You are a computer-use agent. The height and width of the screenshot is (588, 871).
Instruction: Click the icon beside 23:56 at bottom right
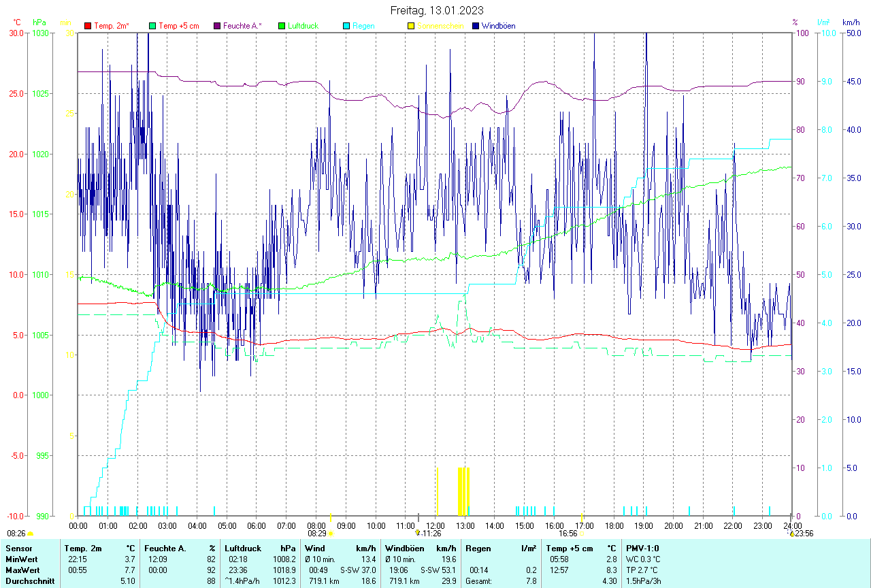point(792,534)
